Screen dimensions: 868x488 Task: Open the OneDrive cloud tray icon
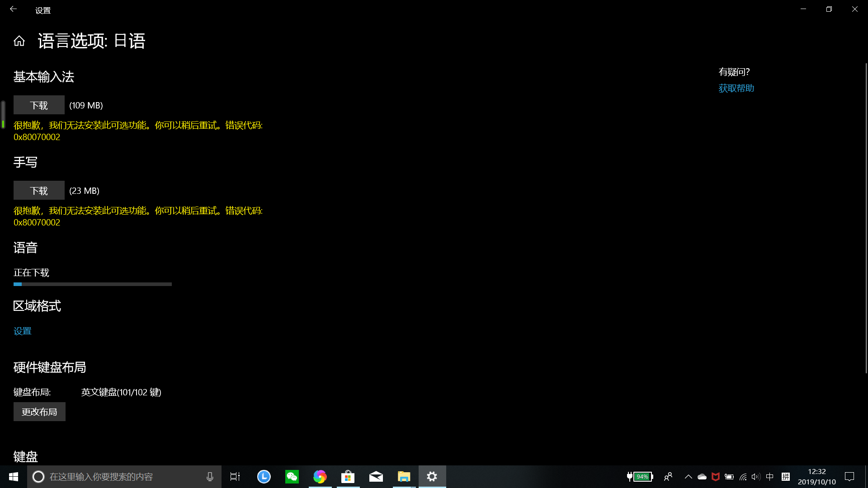click(x=702, y=477)
